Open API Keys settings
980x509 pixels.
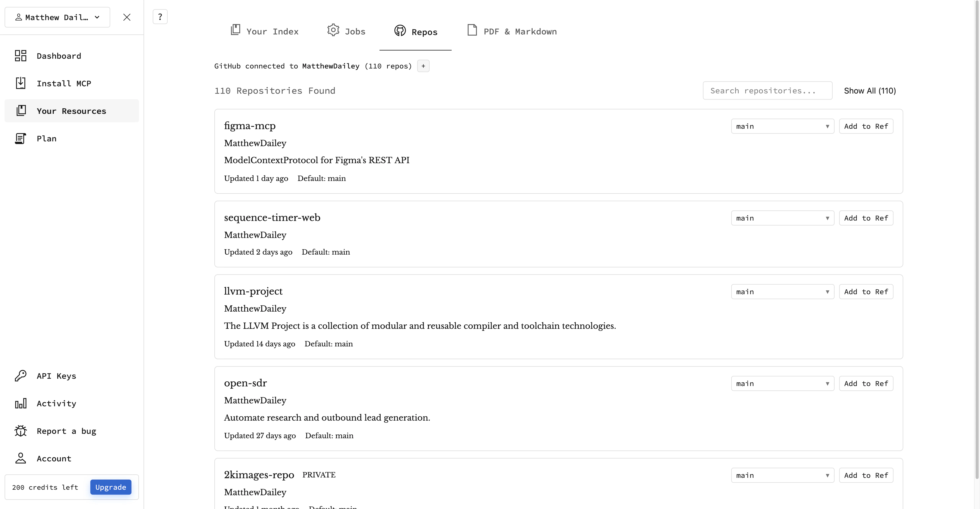56,375
